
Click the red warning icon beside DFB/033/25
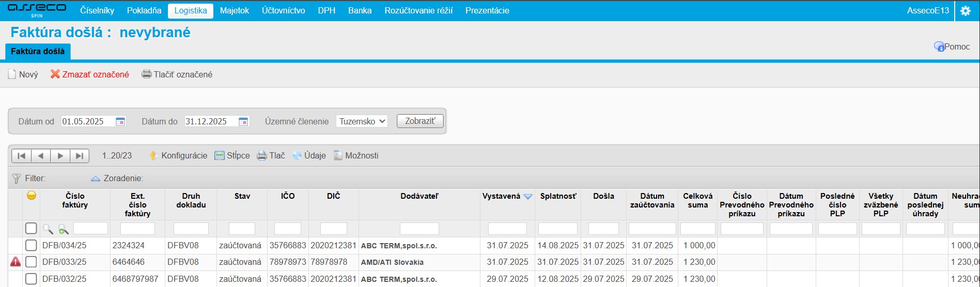pyautogui.click(x=15, y=262)
